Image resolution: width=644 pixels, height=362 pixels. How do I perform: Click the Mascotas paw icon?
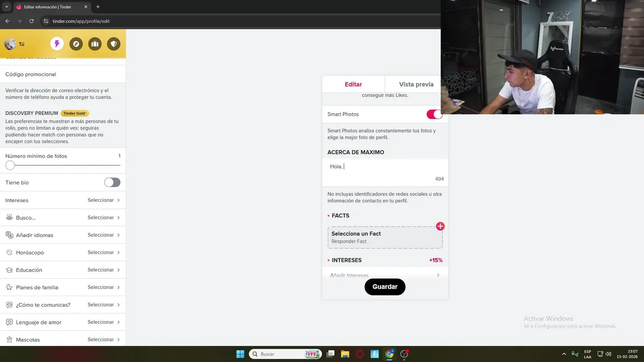pyautogui.click(x=9, y=339)
